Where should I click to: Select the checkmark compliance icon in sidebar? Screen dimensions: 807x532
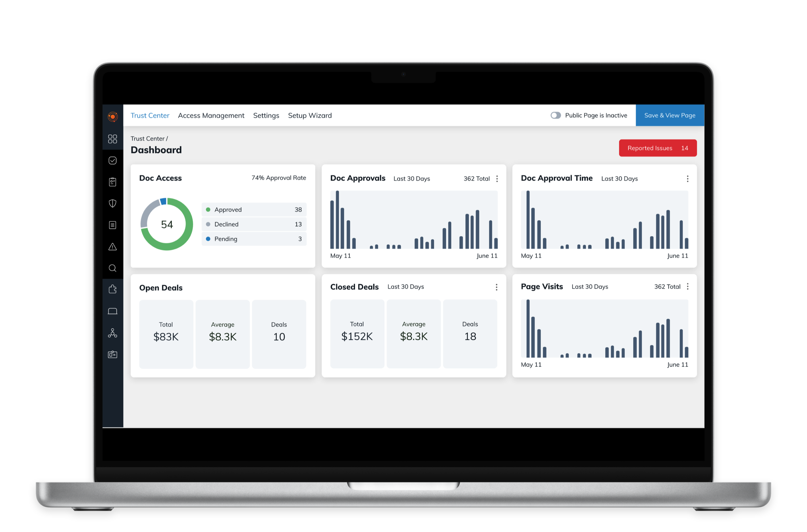pyautogui.click(x=113, y=161)
